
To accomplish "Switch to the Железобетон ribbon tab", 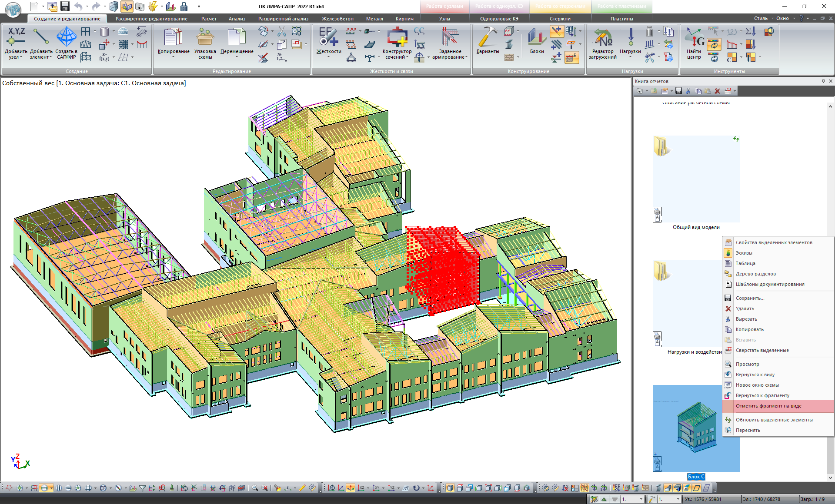I will (337, 19).
